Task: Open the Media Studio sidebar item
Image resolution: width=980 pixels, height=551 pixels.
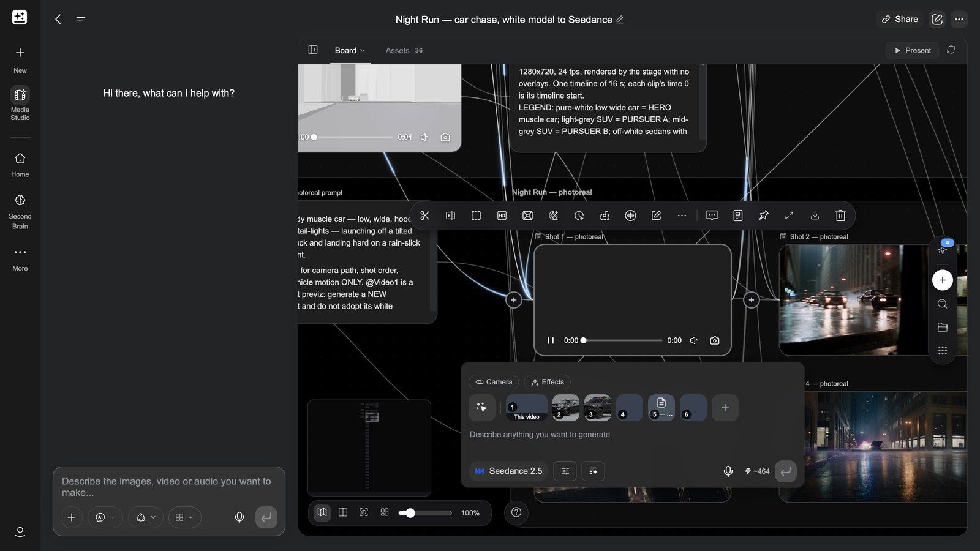Action: [20, 103]
